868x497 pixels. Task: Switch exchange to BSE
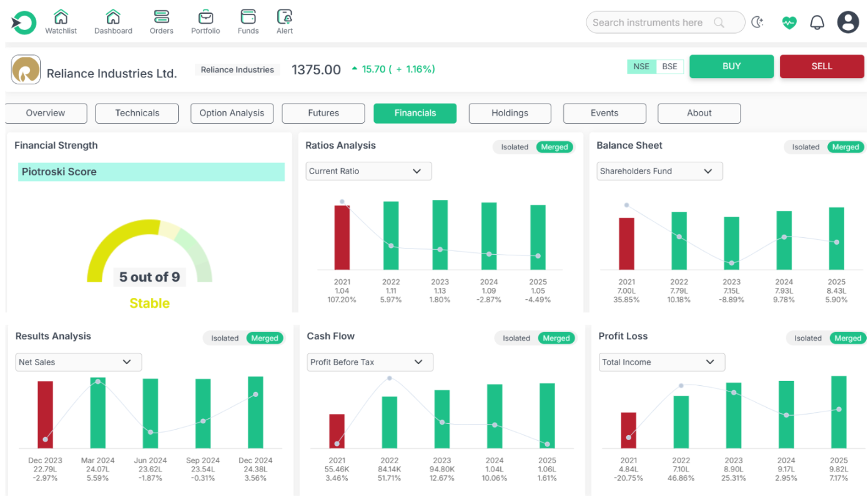(669, 67)
